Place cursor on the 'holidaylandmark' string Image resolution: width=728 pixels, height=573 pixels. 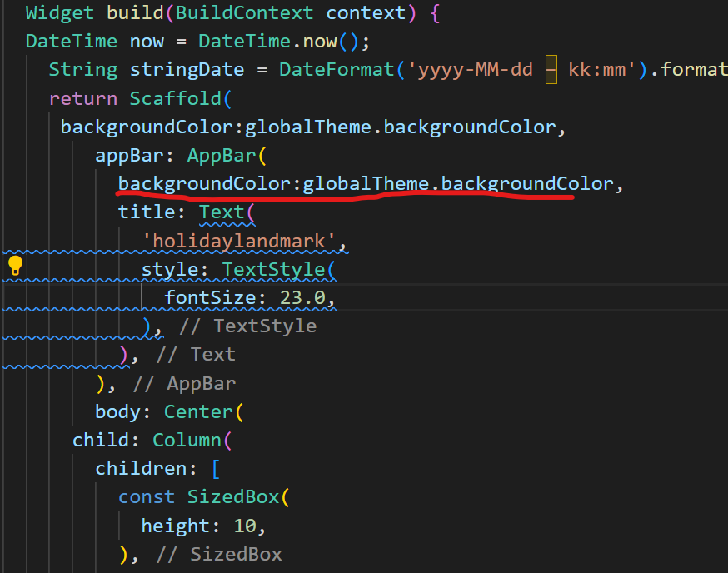click(243, 241)
